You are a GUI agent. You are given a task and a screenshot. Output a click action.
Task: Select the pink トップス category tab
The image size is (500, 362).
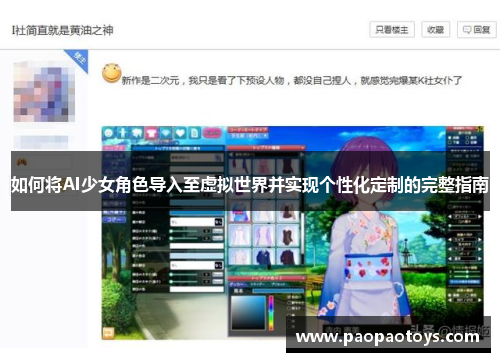pyautogui.click(x=114, y=148)
